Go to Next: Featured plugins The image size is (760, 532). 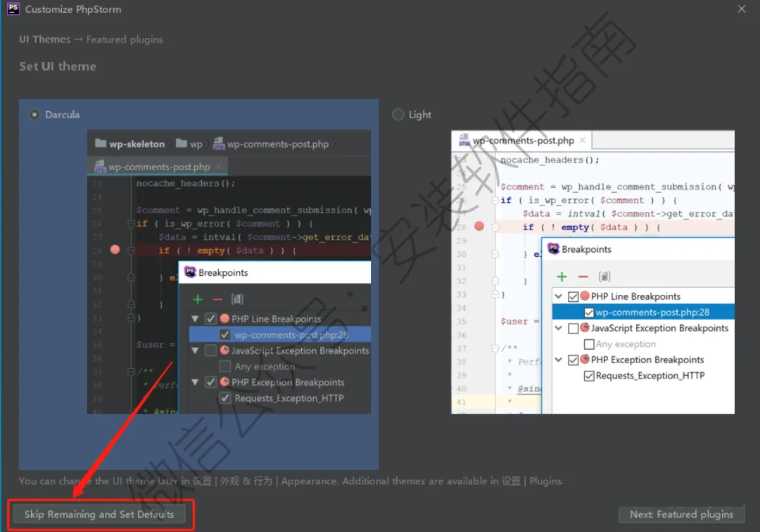click(x=681, y=514)
